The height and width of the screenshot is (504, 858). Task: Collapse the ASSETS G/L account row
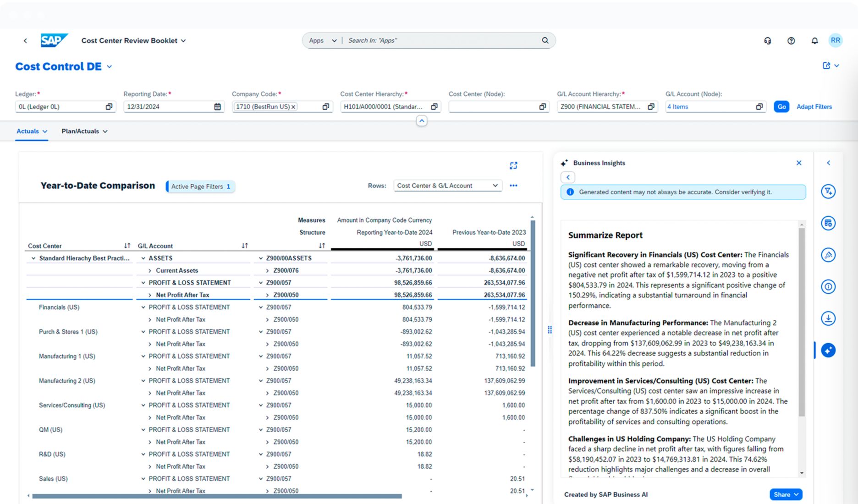[x=143, y=258]
